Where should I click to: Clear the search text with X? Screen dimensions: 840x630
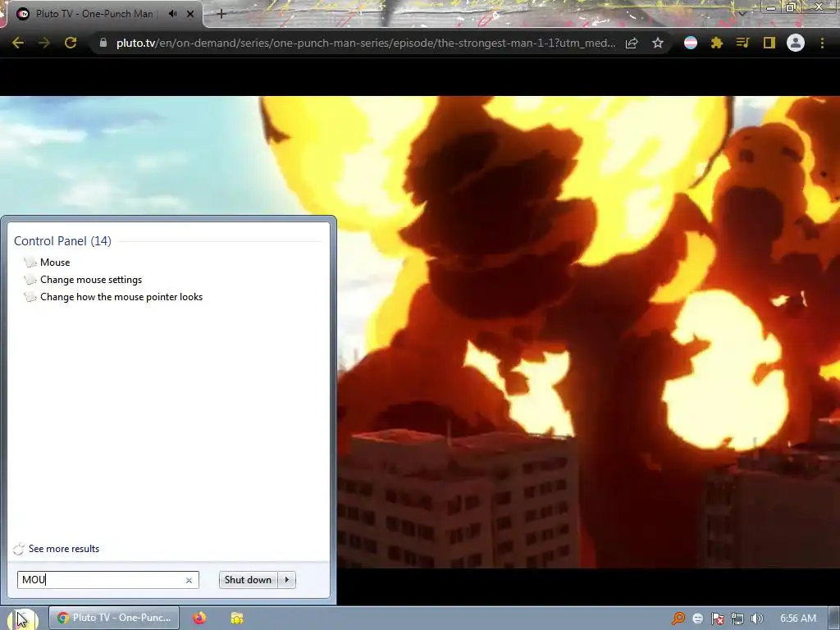coord(189,580)
